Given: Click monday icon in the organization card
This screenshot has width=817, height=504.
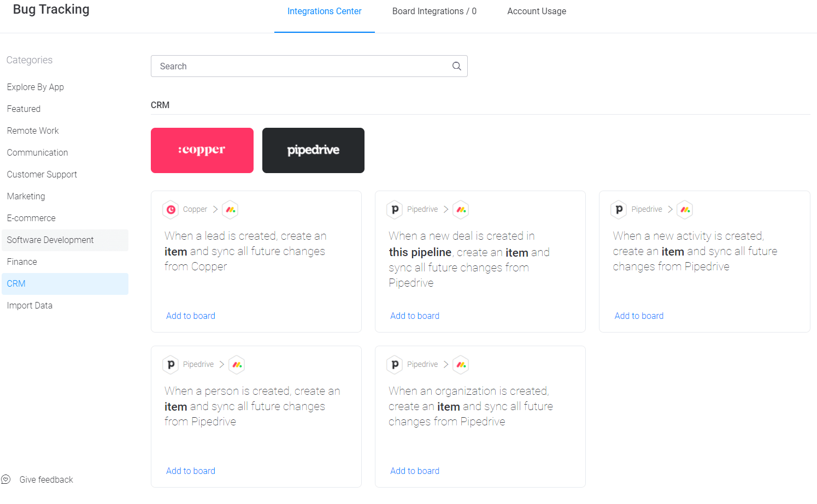Looking at the screenshot, I should point(461,365).
